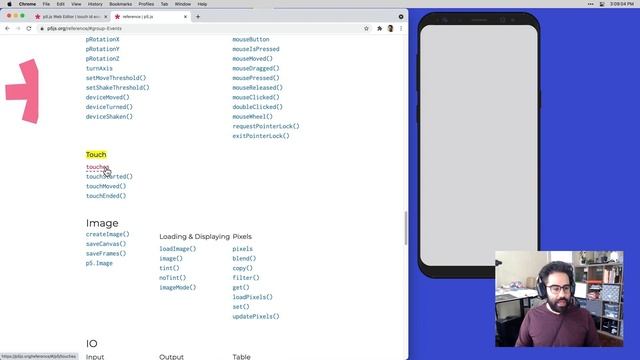Open Chrome profile avatar

391,29
